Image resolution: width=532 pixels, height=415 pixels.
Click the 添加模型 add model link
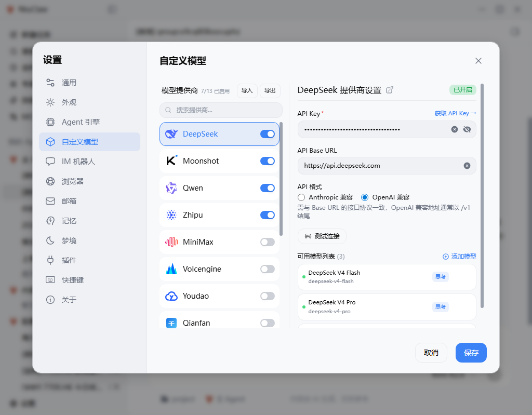pos(459,257)
